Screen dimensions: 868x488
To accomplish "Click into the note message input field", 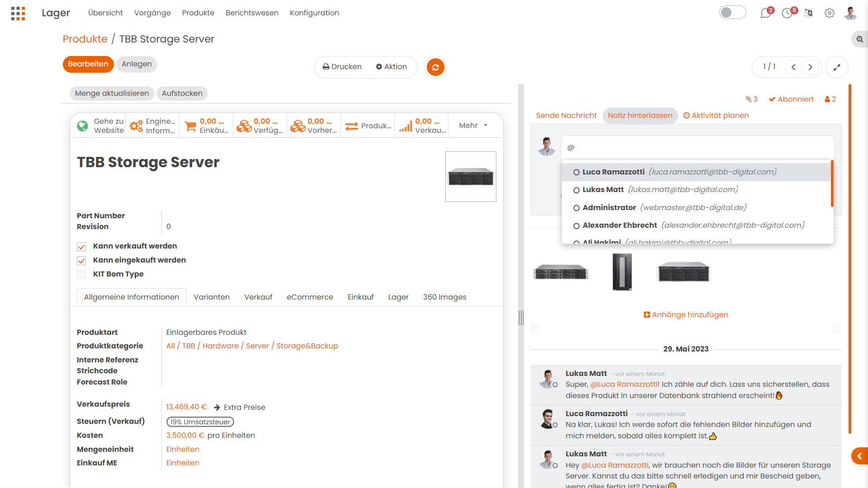I will (698, 148).
